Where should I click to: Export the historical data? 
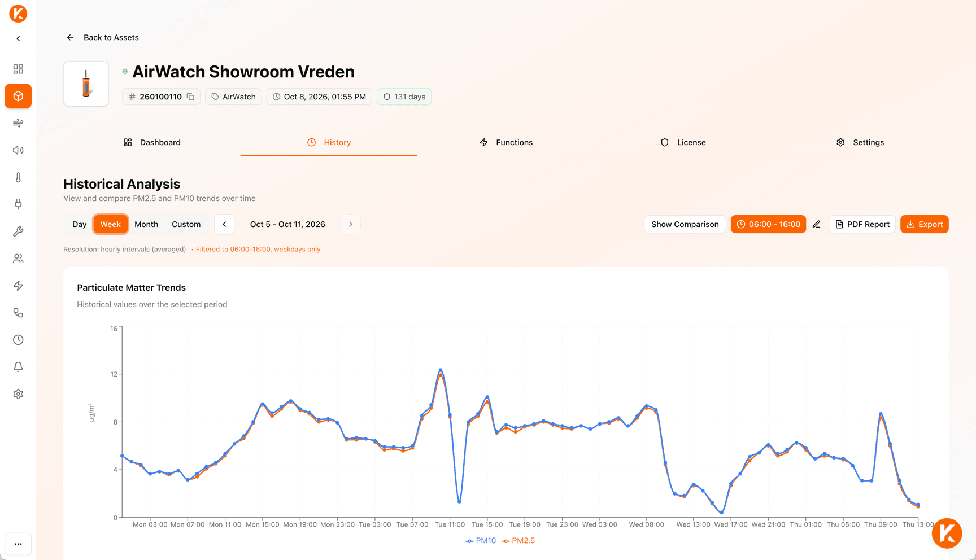[925, 224]
